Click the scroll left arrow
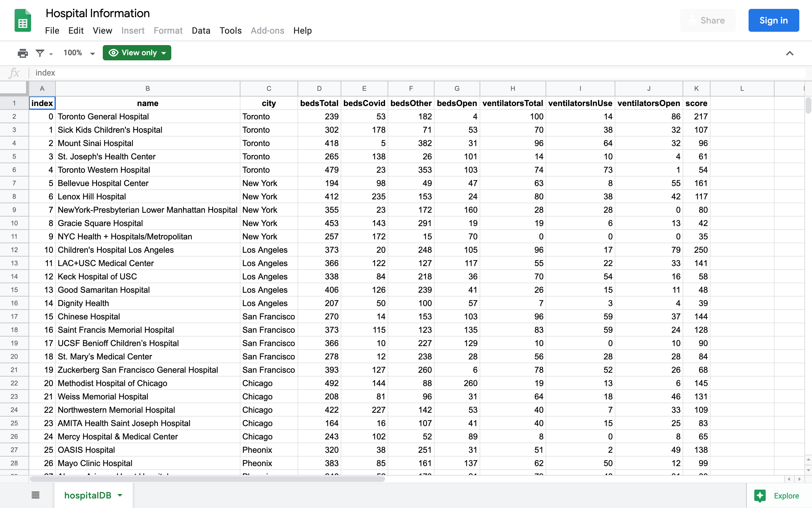This screenshot has width=812, height=508. 789,479
